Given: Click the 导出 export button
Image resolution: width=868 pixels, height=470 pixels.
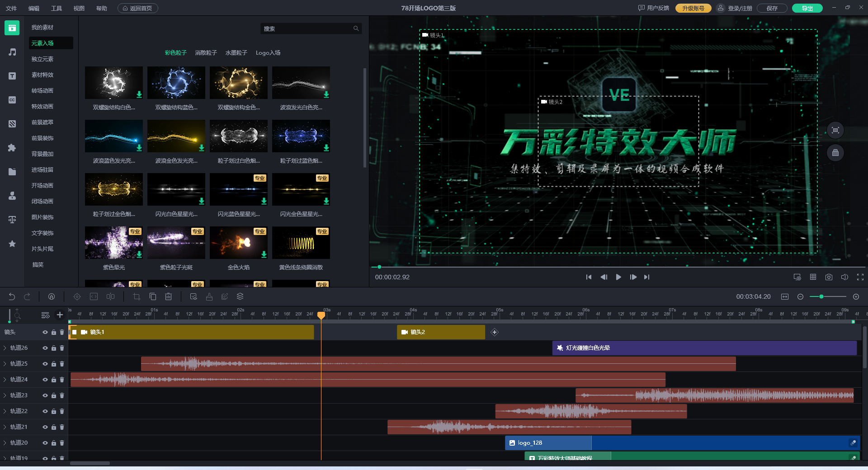Looking at the screenshot, I should 807,8.
